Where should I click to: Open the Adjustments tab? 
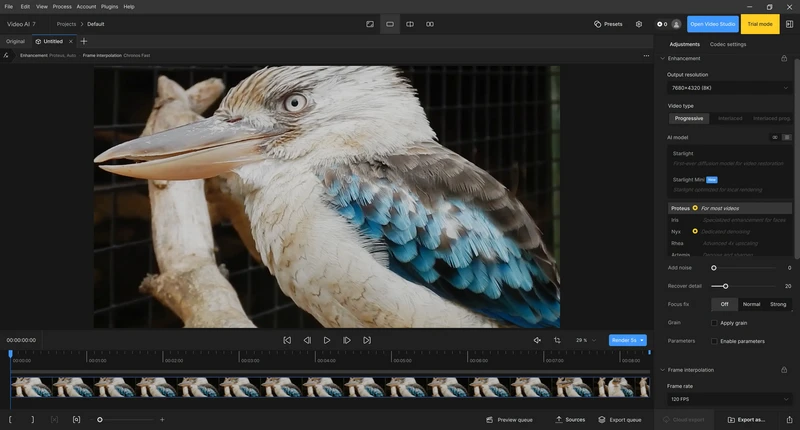tap(684, 44)
